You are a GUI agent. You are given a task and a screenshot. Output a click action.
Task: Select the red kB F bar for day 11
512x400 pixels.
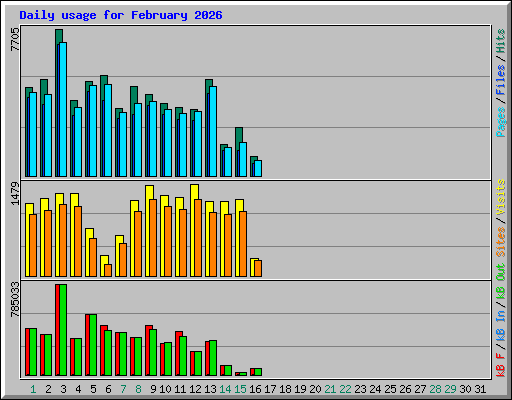click(177, 353)
